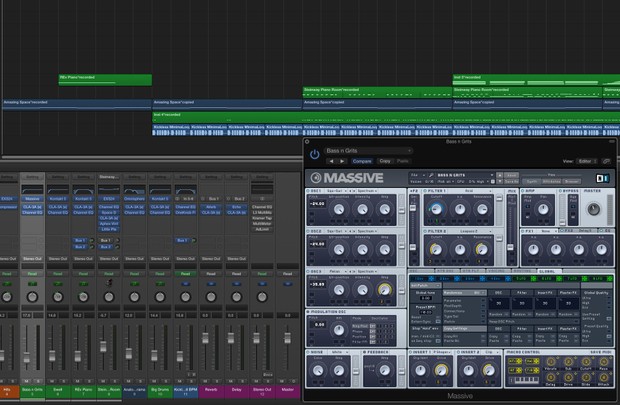Click the wrench icon next to preset name
The width and height of the screenshot is (620, 405).
[x=431, y=175]
